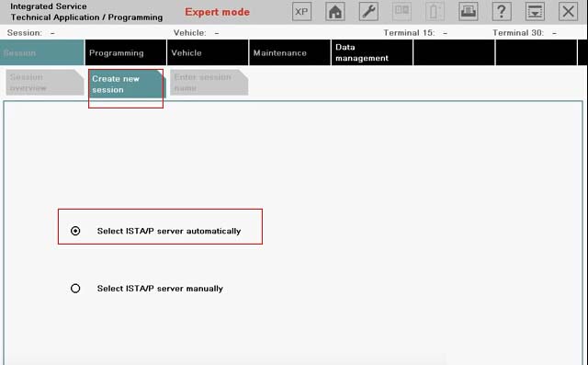The image size is (588, 365).
Task: Select the Session main tab
Action: tap(42, 52)
